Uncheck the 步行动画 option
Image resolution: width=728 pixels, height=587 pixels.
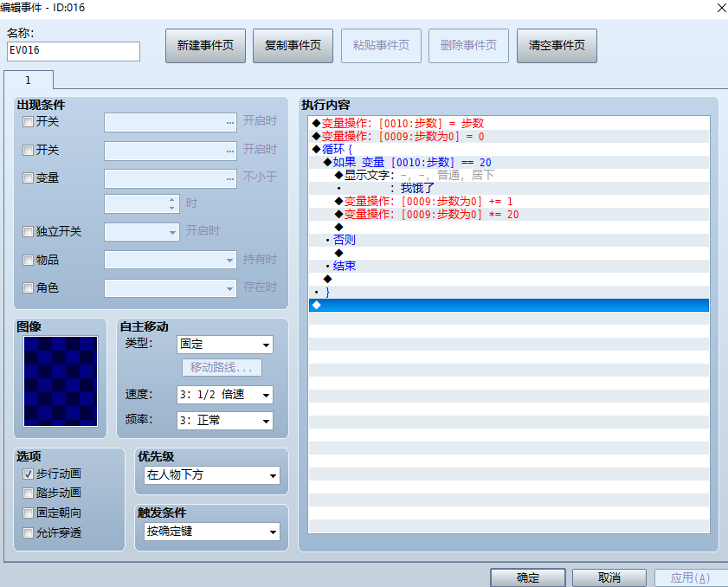point(29,474)
